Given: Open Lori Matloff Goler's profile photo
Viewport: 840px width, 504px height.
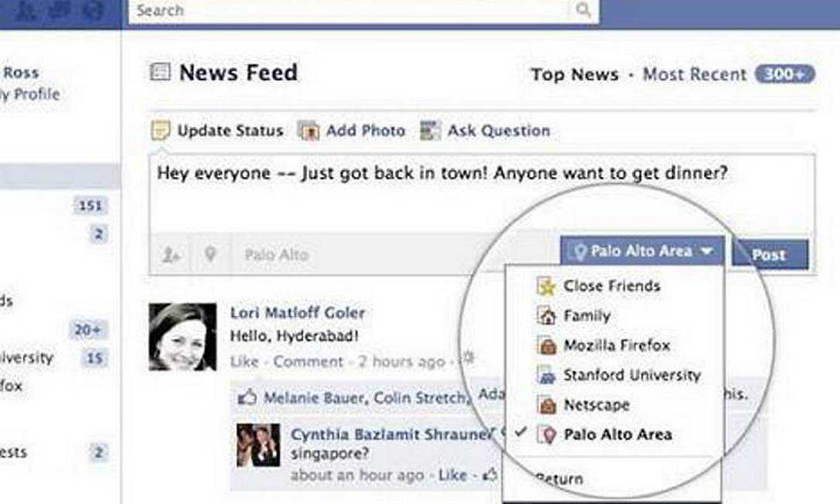Looking at the screenshot, I should tap(183, 337).
